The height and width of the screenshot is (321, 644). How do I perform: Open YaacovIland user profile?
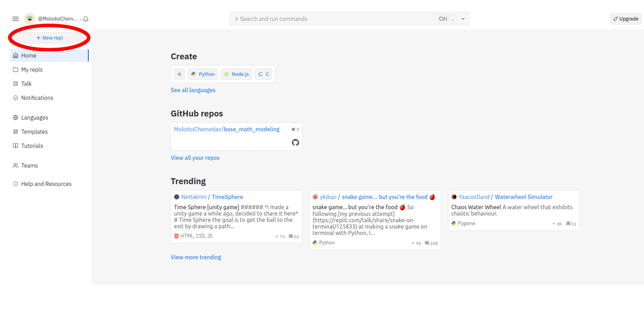[x=474, y=197]
